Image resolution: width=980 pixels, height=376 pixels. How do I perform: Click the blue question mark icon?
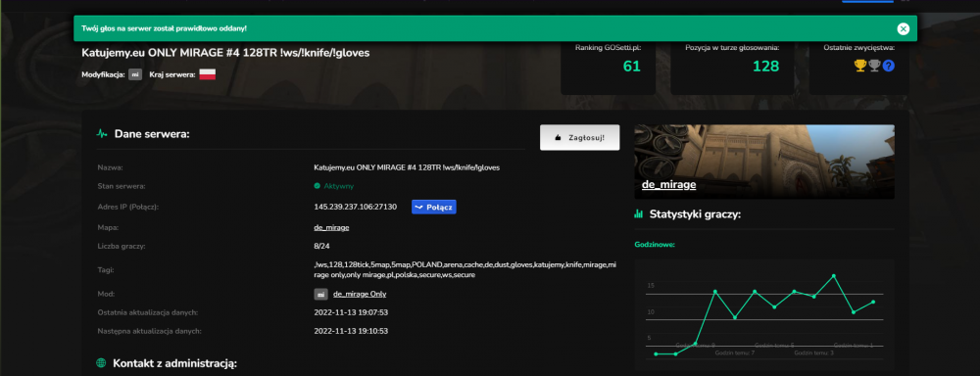point(888,66)
